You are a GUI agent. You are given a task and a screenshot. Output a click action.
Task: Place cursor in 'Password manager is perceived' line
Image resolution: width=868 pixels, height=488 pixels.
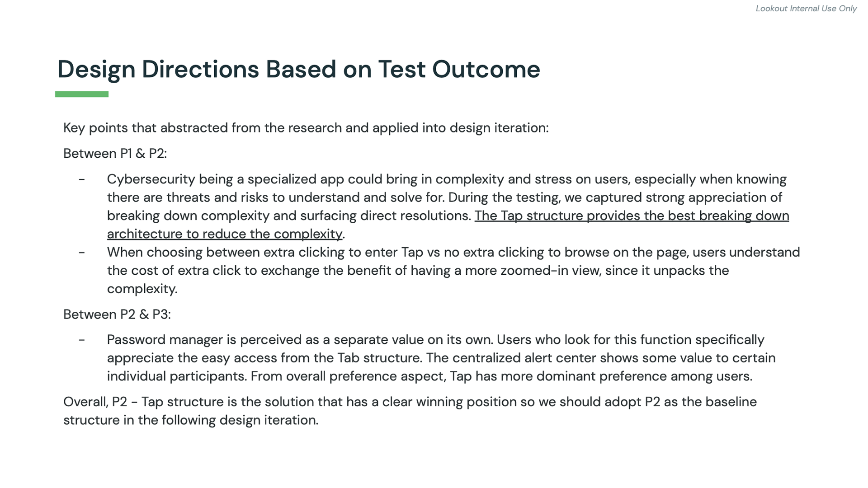(436, 340)
